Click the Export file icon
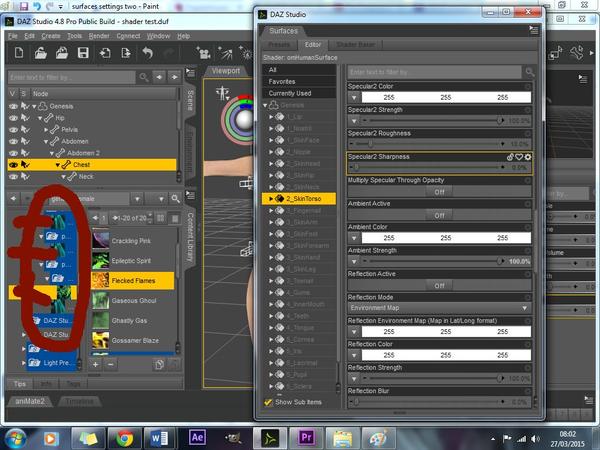 (126, 53)
